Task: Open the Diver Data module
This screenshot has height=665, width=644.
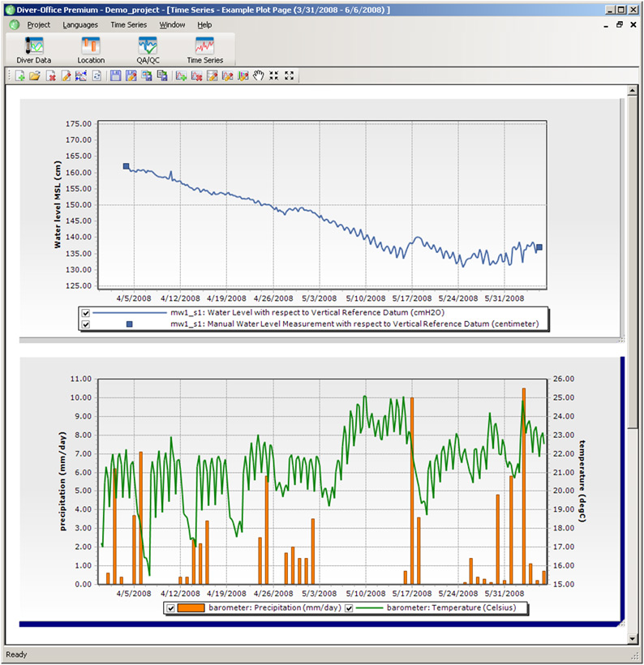Action: tap(34, 50)
